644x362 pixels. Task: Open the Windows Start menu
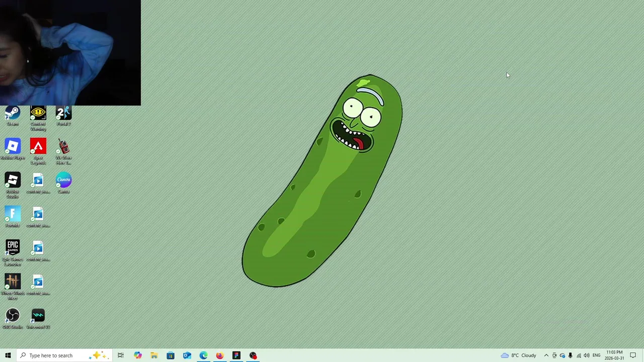pyautogui.click(x=8, y=355)
